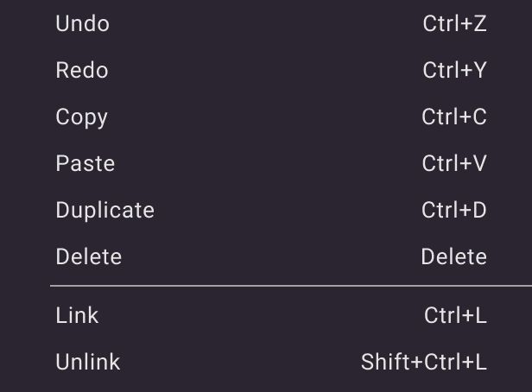Click the Shift+Ctrl+L shortcut label

(424, 362)
